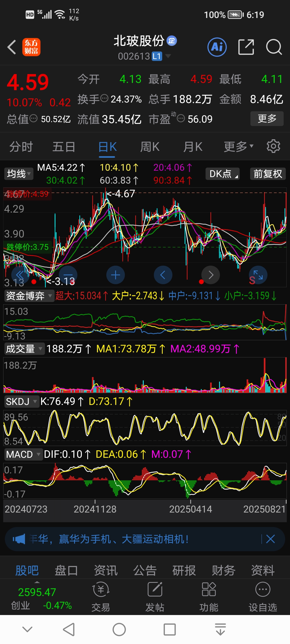The image size is (290, 644).
Task: Switch to 月K chart tab
Action: 193,147
